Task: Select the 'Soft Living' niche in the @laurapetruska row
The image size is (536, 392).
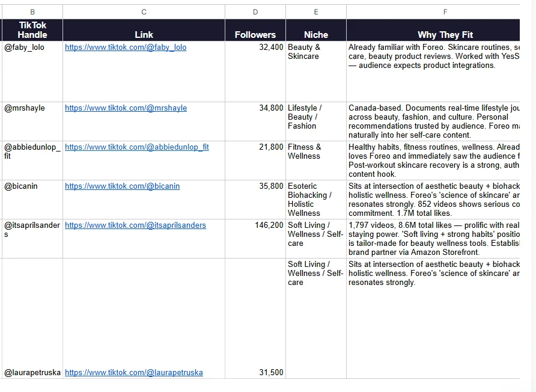Action: 316,319
